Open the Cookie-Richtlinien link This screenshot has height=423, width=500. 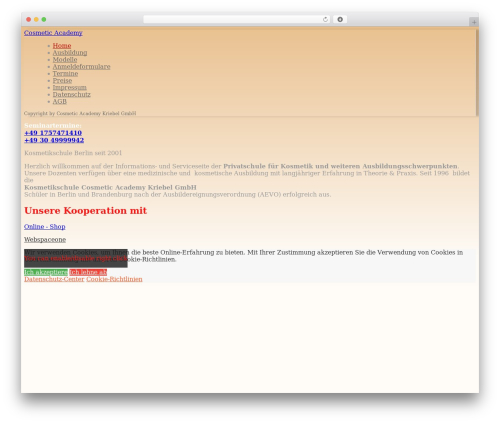click(x=114, y=279)
